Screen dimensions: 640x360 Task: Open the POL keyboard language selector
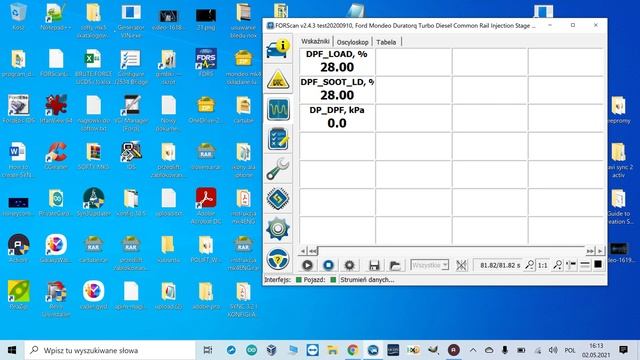(570, 350)
